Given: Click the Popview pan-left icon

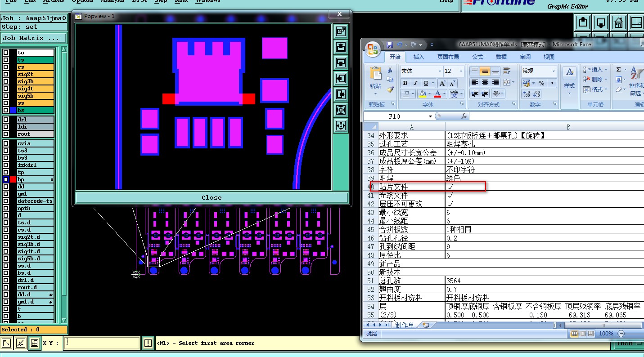Looking at the screenshot, I should 341,79.
